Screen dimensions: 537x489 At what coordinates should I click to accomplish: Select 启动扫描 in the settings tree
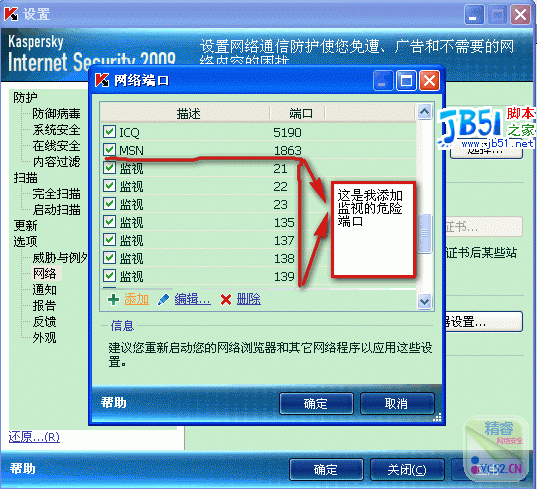tap(56, 210)
